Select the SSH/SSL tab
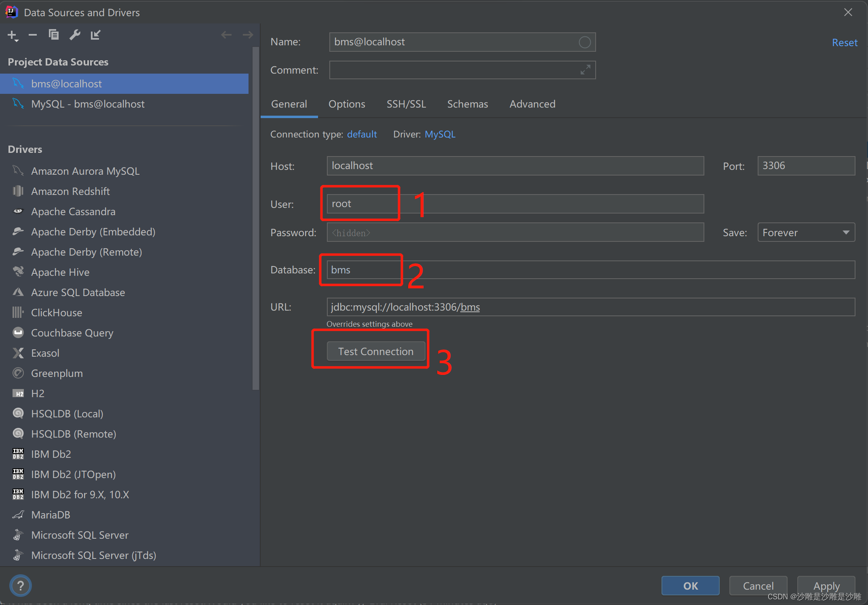Image resolution: width=868 pixels, height=605 pixels. tap(405, 104)
